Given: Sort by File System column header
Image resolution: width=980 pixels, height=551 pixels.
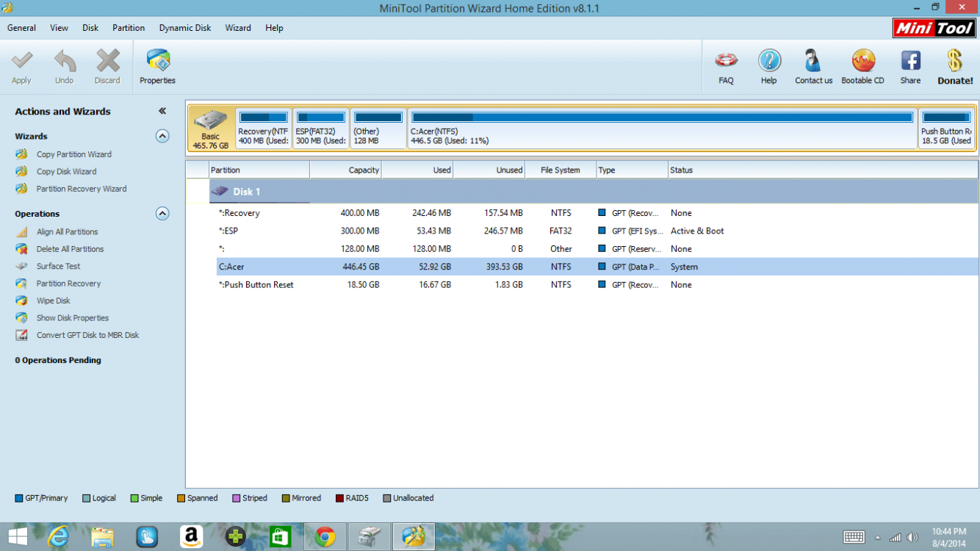Looking at the screenshot, I should click(561, 170).
